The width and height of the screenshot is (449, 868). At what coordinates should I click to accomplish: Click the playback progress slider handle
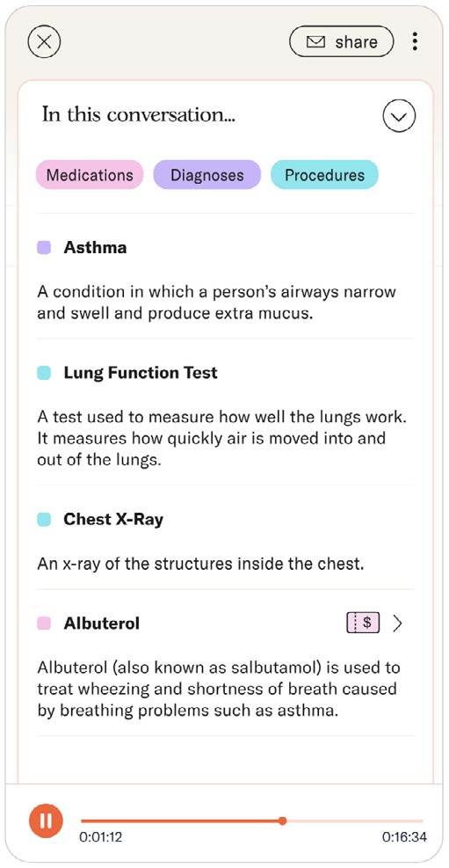[283, 821]
